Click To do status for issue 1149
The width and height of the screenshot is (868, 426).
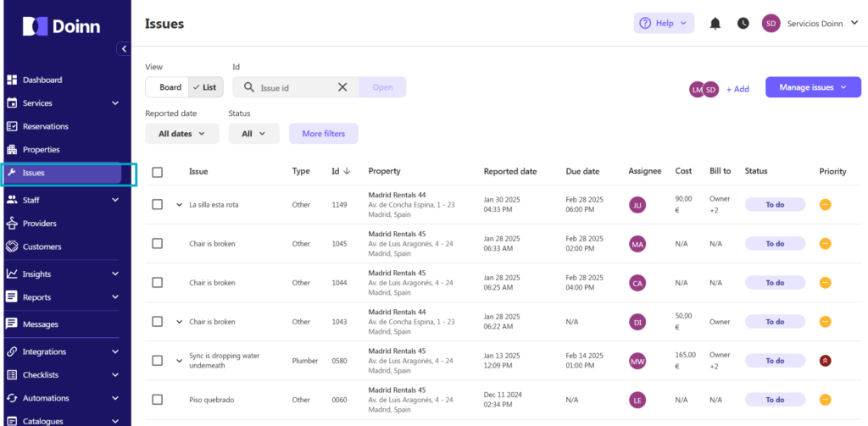click(775, 205)
